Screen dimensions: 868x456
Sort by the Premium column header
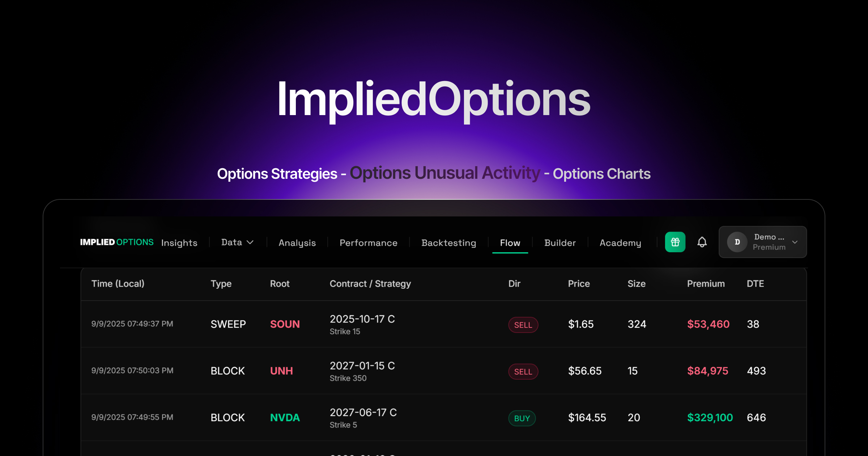(706, 284)
